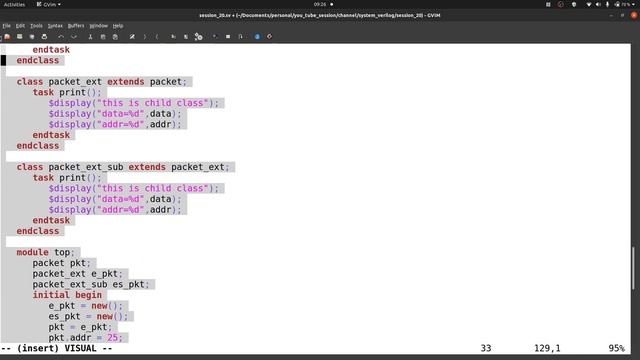The width and height of the screenshot is (640, 360).
Task: Open the Buffers menu
Action: tap(76, 26)
